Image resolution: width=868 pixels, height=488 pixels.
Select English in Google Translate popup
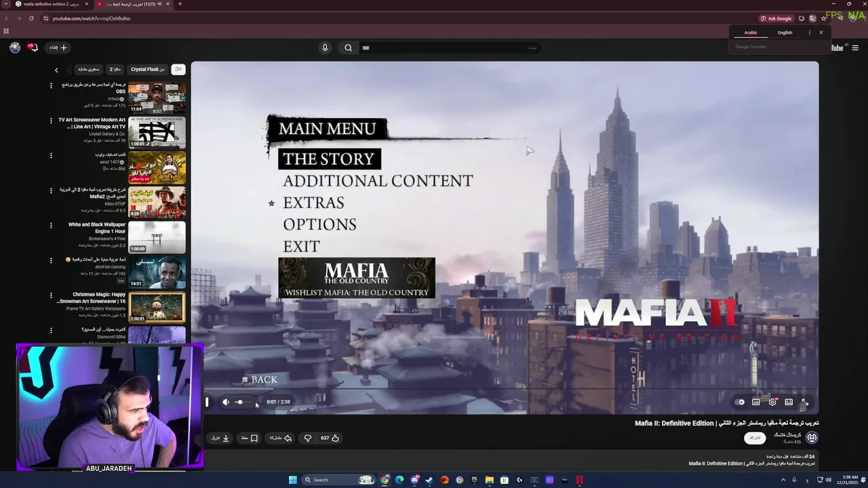point(785,33)
